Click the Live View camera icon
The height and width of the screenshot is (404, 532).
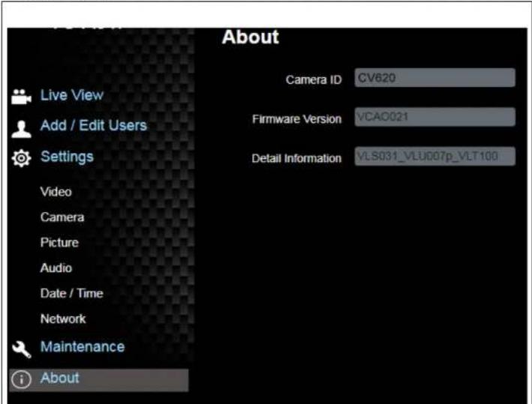(21, 97)
